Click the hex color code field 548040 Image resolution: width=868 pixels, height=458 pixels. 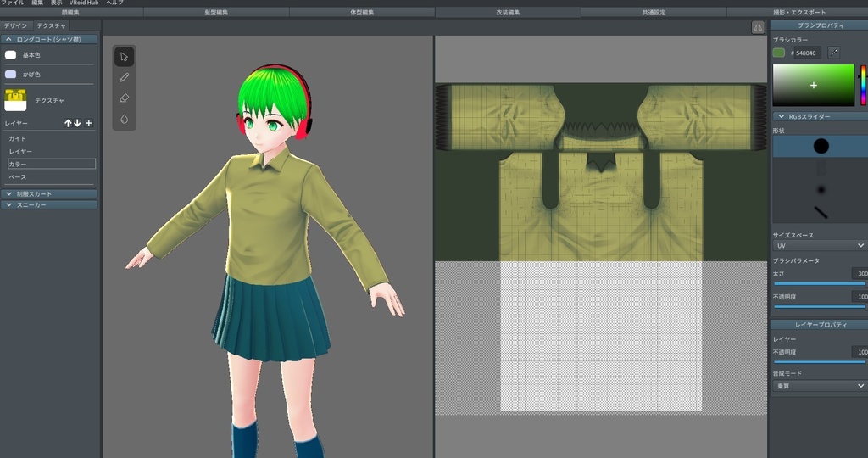(806, 53)
